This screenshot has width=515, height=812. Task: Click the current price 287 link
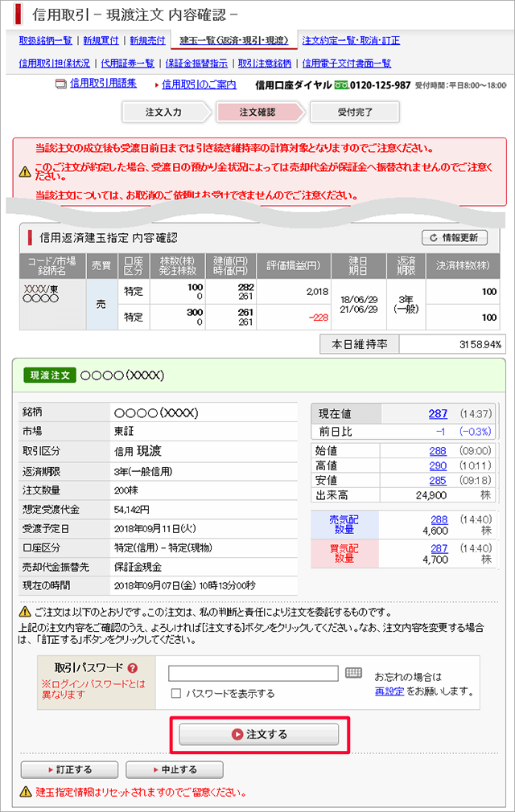438,413
